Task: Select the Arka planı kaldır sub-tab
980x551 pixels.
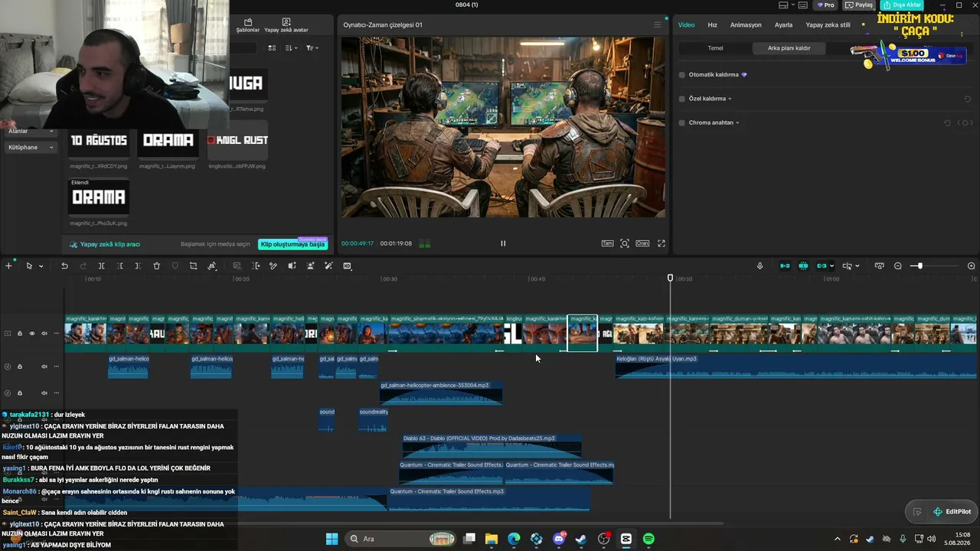Action: (789, 48)
